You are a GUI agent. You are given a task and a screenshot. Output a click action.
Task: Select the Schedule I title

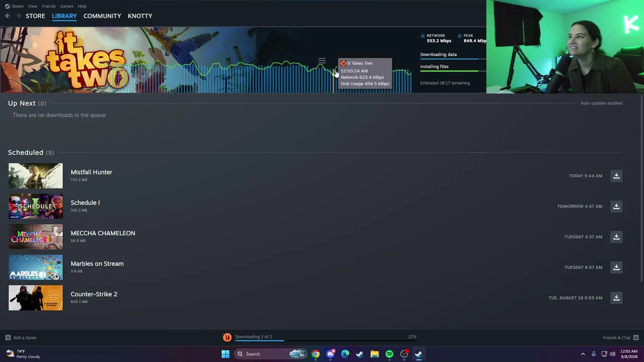85,203
